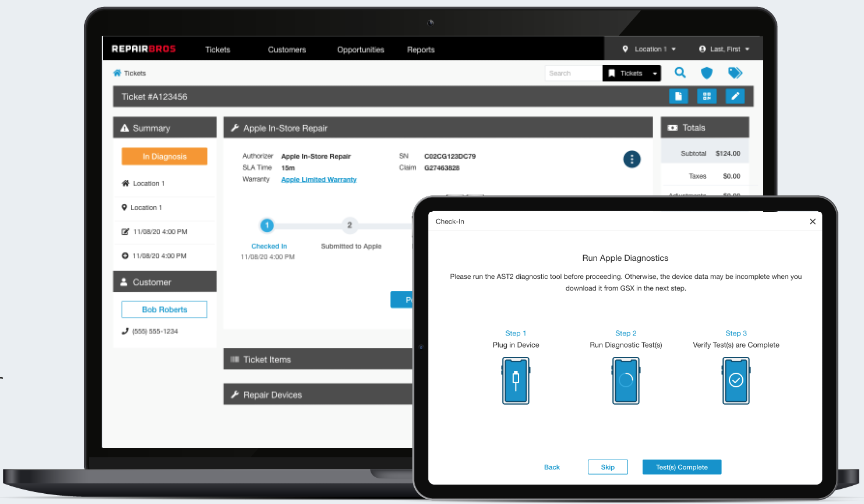The width and height of the screenshot is (864, 504).
Task: Close the Check-In dialog
Action: tap(812, 221)
